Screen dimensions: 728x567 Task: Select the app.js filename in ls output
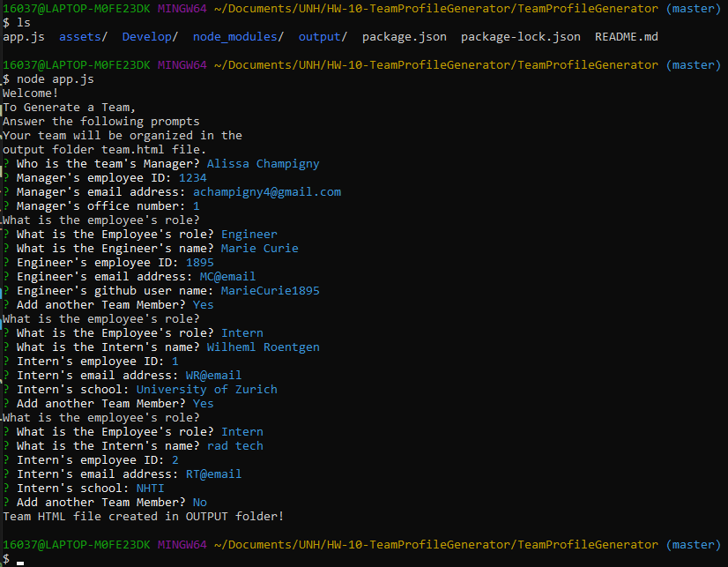23,36
